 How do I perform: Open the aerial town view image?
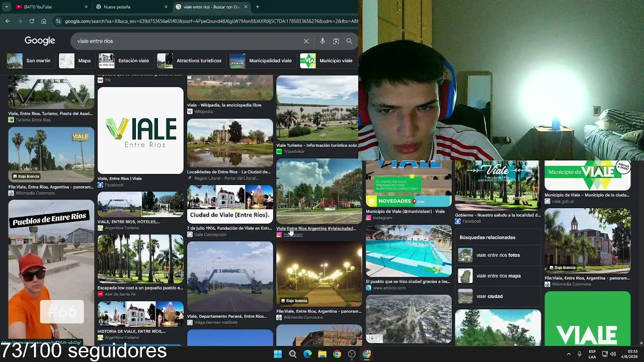(x=409, y=319)
